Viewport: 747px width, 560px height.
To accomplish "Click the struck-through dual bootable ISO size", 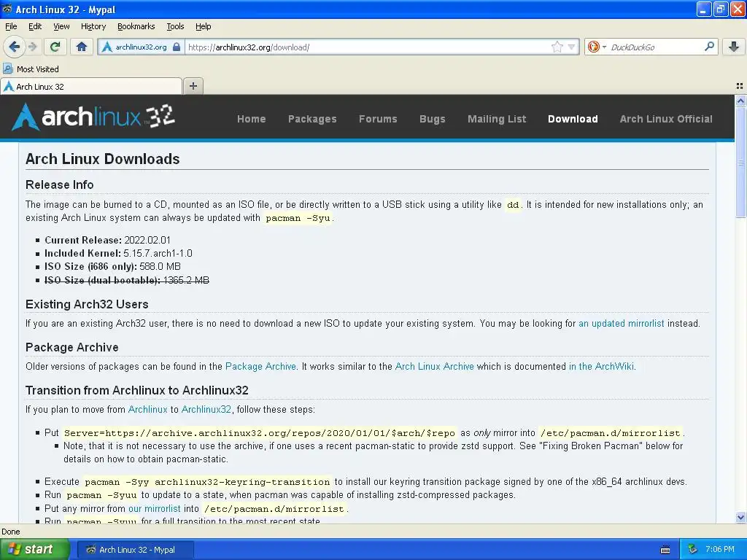I will point(127,280).
